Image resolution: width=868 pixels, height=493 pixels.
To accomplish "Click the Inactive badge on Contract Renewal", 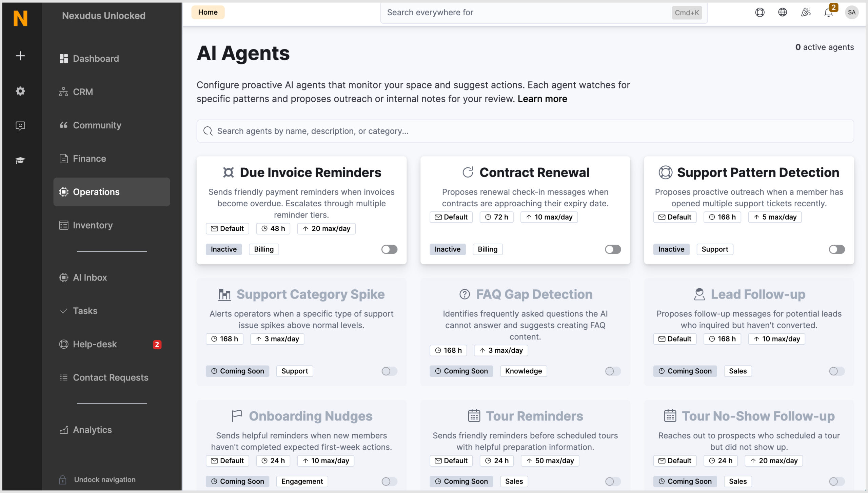I will click(447, 249).
